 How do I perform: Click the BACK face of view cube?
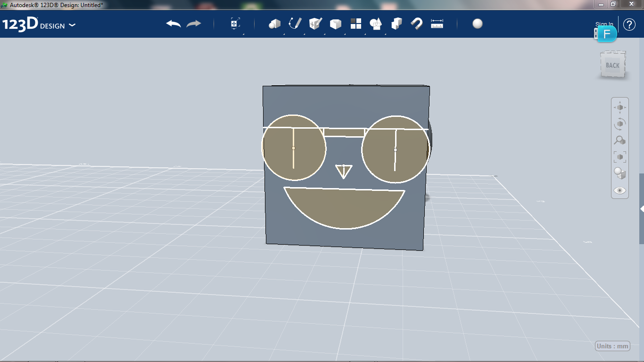pos(613,65)
